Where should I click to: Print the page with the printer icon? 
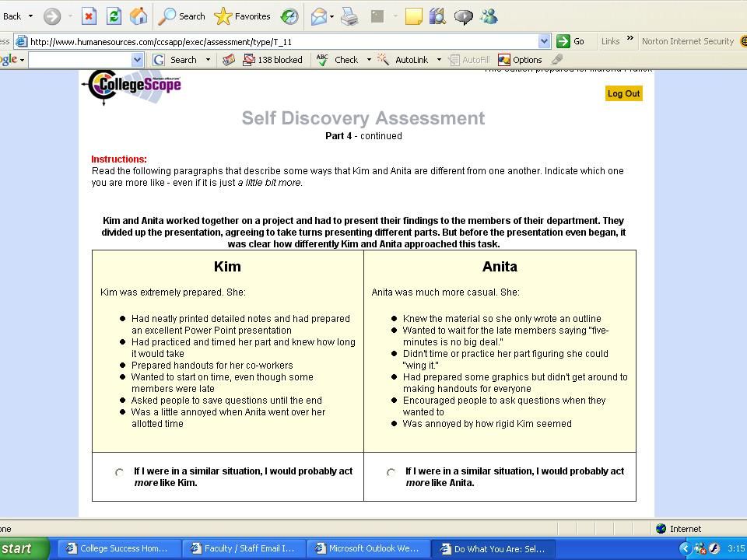coord(349,16)
